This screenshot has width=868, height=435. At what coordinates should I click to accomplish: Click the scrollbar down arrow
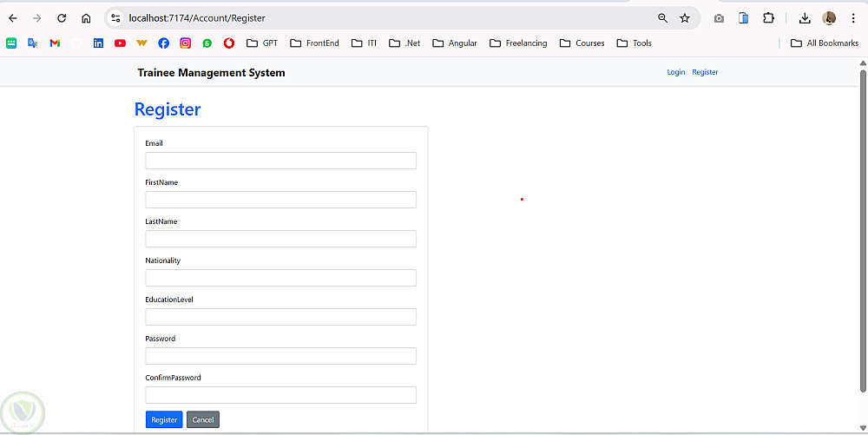click(x=863, y=428)
